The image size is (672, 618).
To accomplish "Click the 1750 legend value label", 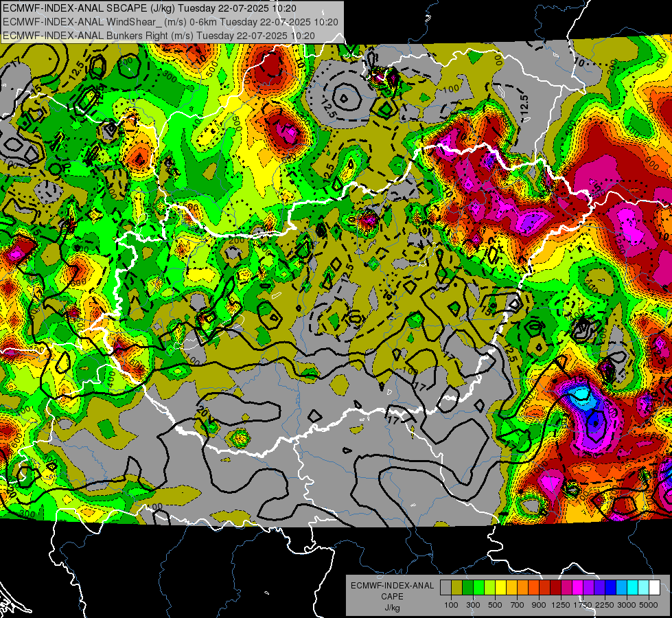I will (x=583, y=605).
